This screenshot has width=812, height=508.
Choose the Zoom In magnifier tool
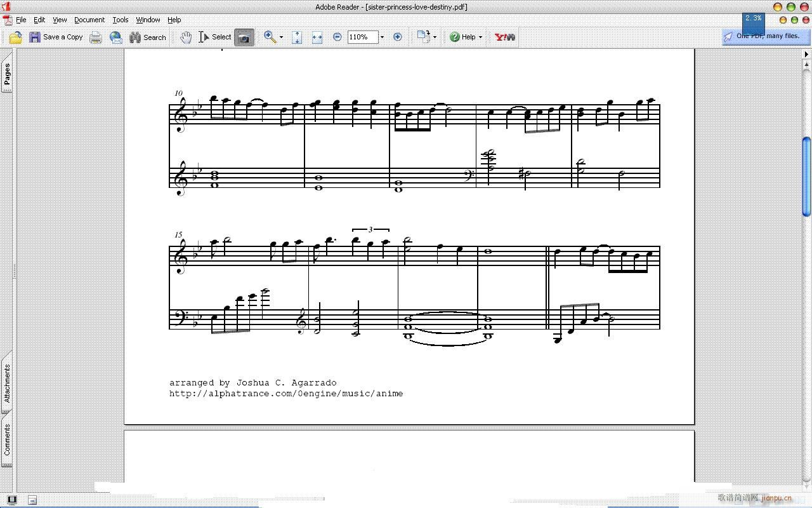point(270,37)
